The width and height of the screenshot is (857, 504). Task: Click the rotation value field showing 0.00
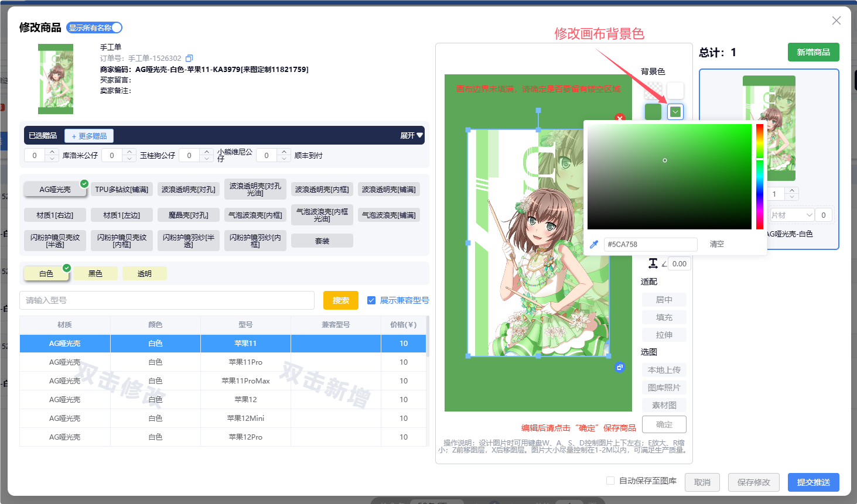point(680,264)
